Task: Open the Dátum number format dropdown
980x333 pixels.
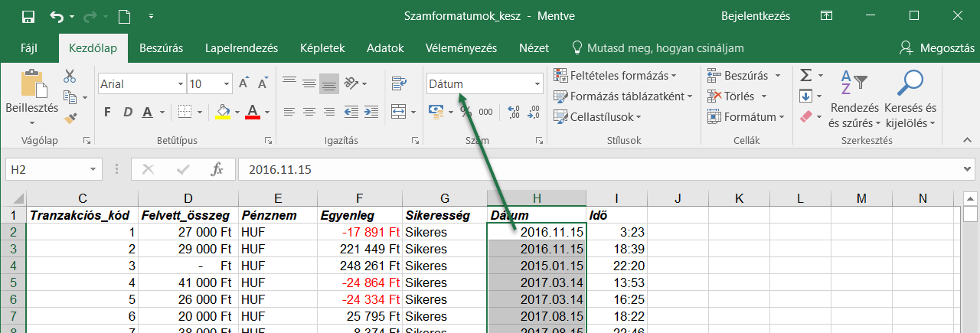Action: click(537, 83)
